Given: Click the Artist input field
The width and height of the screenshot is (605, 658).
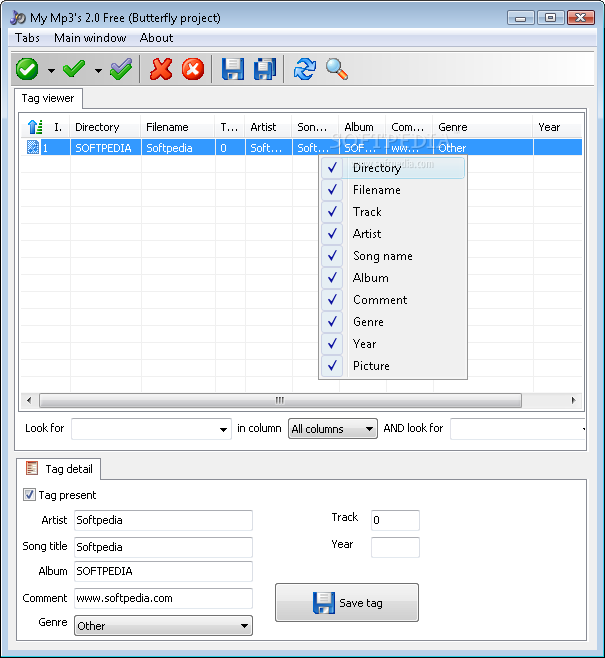Looking at the screenshot, I should click(163, 520).
